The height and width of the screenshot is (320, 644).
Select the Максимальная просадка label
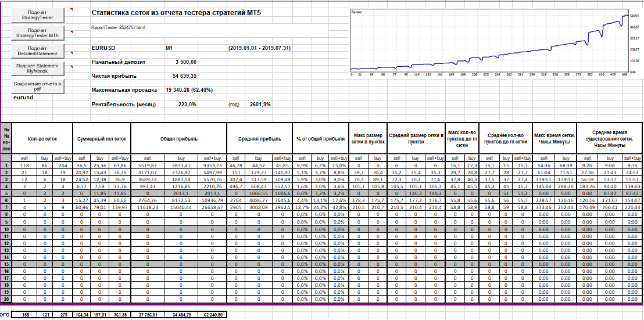pyautogui.click(x=124, y=90)
